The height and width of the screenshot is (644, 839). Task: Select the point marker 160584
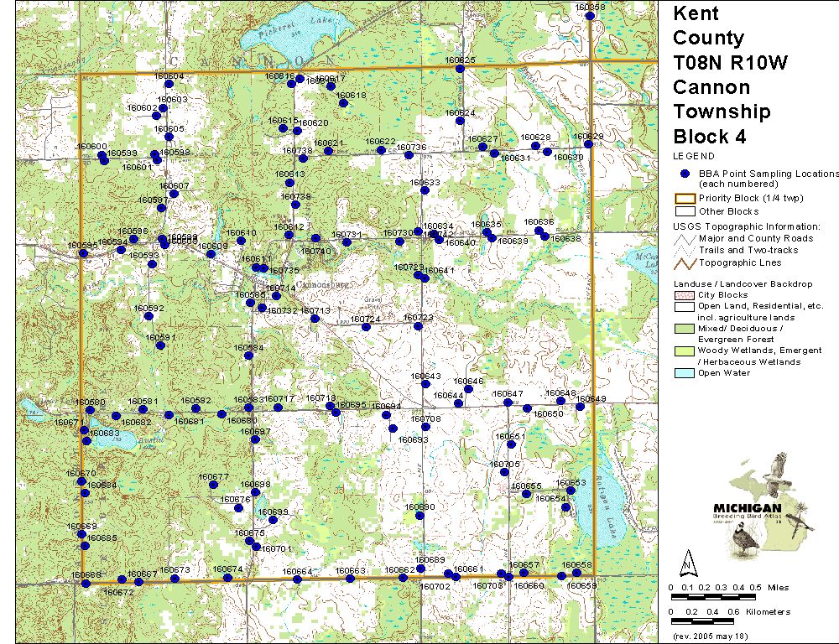tap(248, 356)
